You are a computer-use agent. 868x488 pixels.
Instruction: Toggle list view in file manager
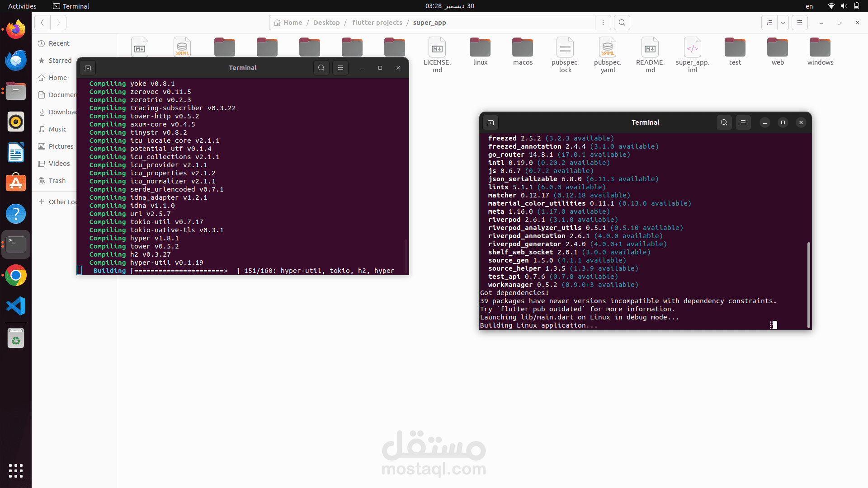coord(769,23)
